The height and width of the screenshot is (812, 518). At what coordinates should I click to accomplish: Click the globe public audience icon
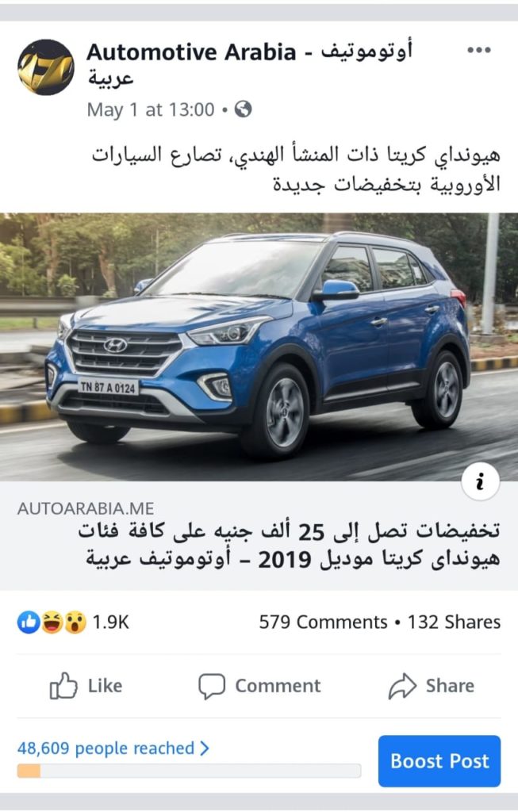(243, 109)
